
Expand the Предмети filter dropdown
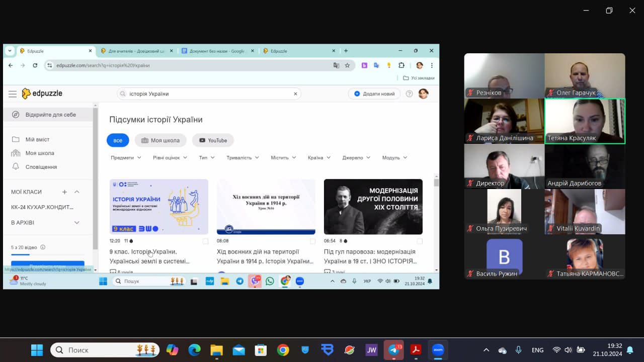click(126, 158)
